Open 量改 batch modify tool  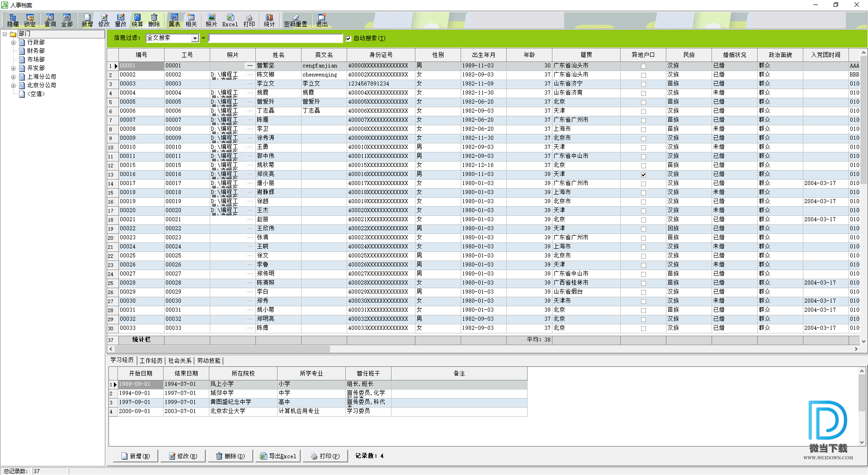121,20
